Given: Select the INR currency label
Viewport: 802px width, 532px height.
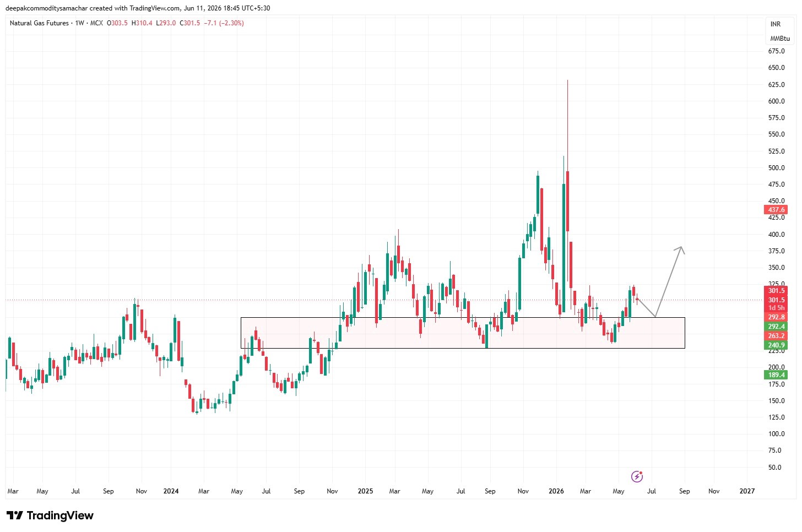Looking at the screenshot, I should pyautogui.click(x=776, y=24).
